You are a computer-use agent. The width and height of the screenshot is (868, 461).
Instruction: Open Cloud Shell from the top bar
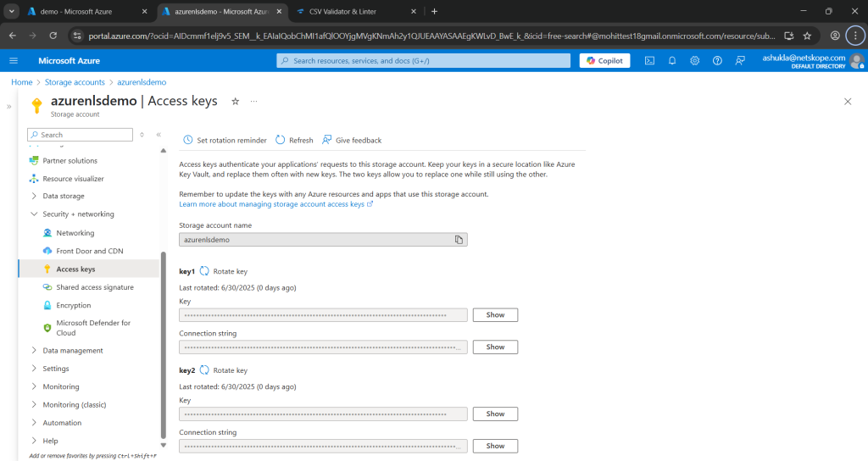coord(649,61)
